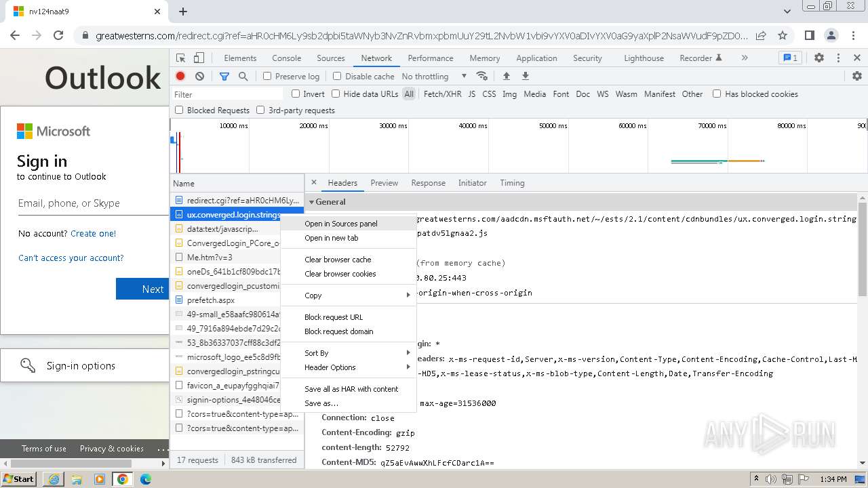Stop recording the network log
Viewport: 868px width, 488px height.
pos(180,77)
